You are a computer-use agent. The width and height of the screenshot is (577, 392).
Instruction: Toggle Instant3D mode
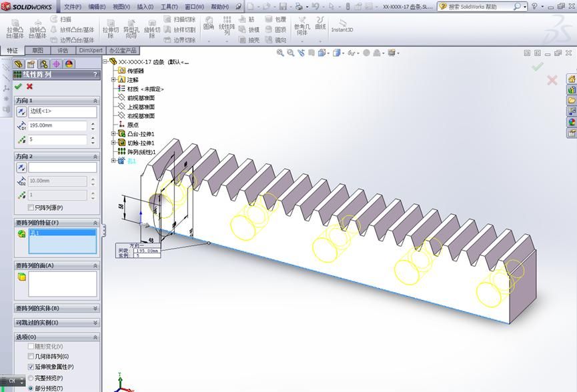(x=344, y=27)
